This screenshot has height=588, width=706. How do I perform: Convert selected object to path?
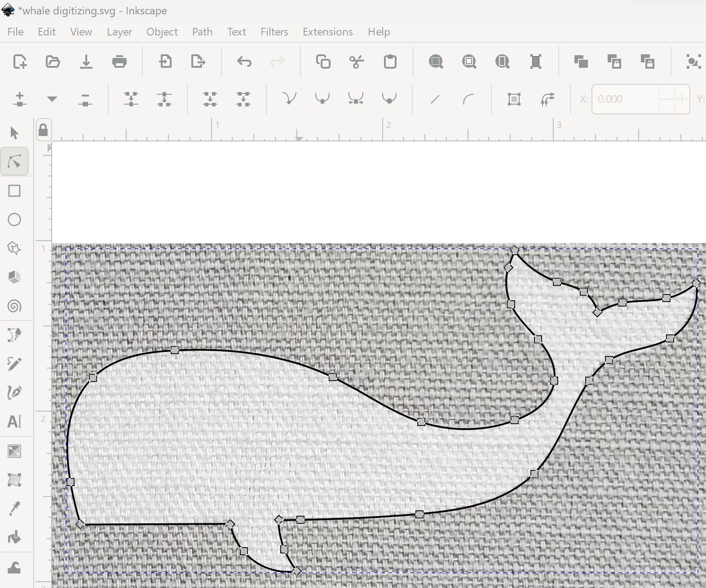click(514, 99)
